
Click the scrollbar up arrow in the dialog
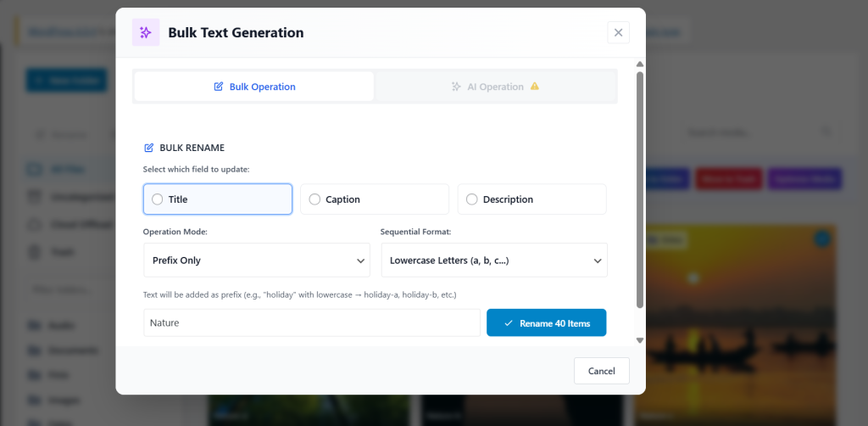point(640,64)
